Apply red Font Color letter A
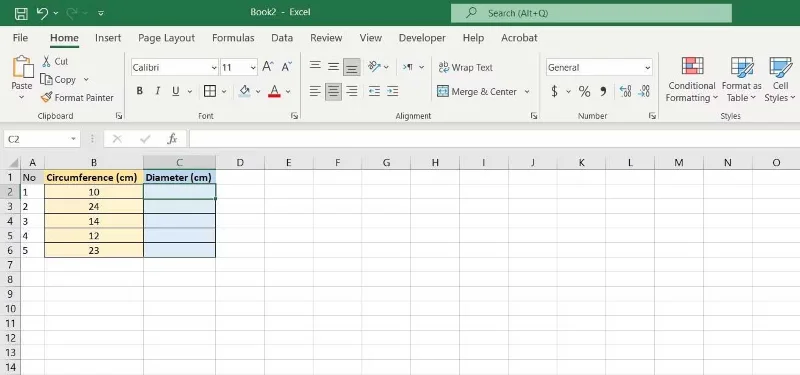Screen dimensions: 800x375 [274, 91]
